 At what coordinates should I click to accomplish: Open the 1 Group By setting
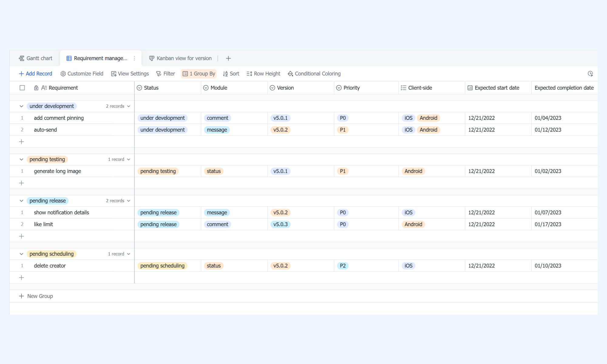click(199, 74)
